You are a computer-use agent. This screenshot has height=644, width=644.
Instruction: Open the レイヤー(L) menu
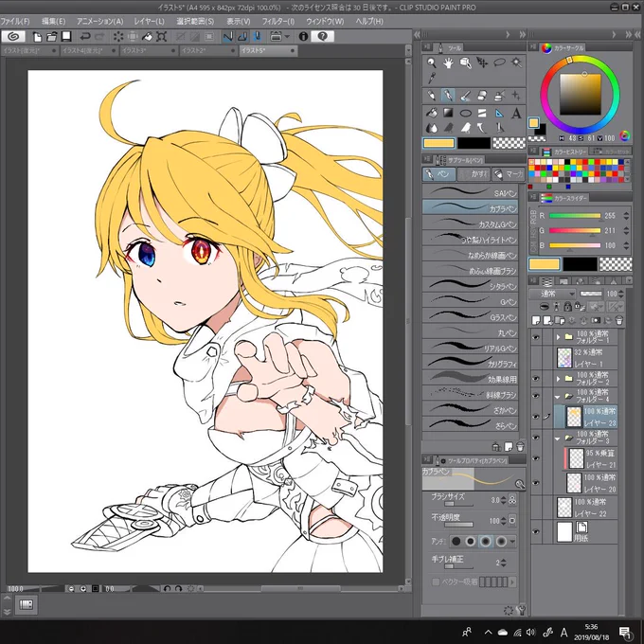click(x=149, y=21)
